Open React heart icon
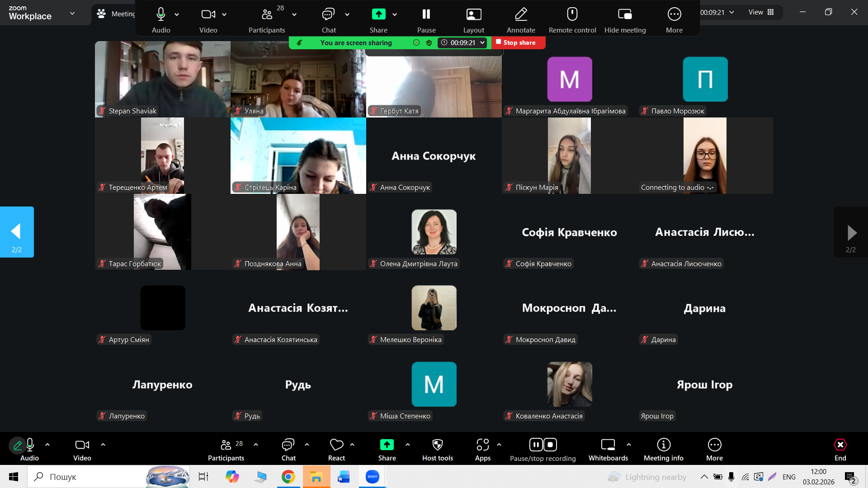Viewport: 868px width, 488px height. pyautogui.click(x=336, y=445)
